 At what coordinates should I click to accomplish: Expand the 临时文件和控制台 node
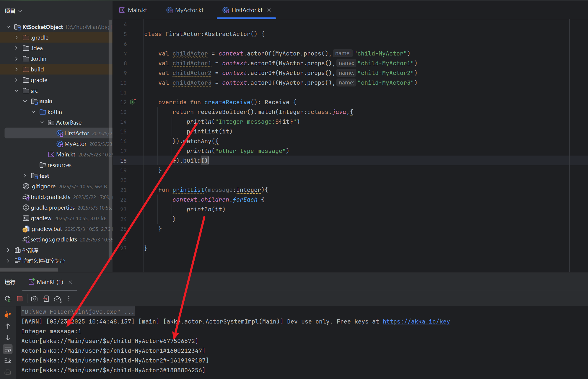(8, 261)
